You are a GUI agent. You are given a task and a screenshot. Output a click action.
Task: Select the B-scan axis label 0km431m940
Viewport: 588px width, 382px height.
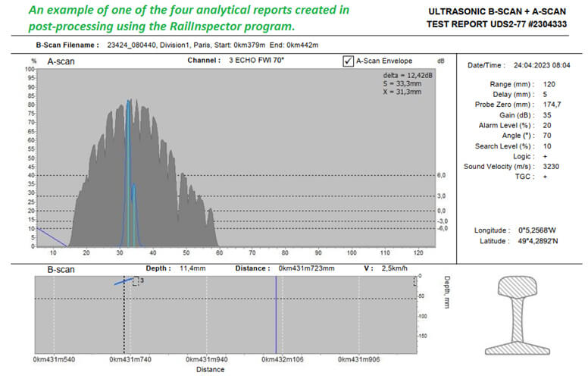[x=207, y=359]
